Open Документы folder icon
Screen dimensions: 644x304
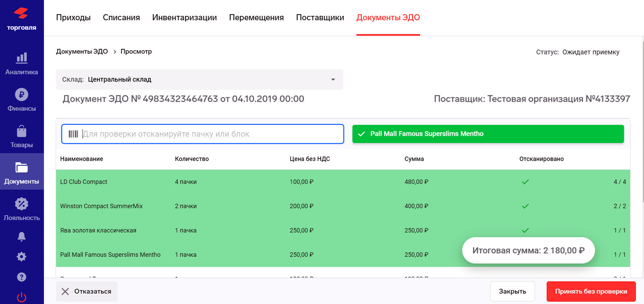[21, 167]
